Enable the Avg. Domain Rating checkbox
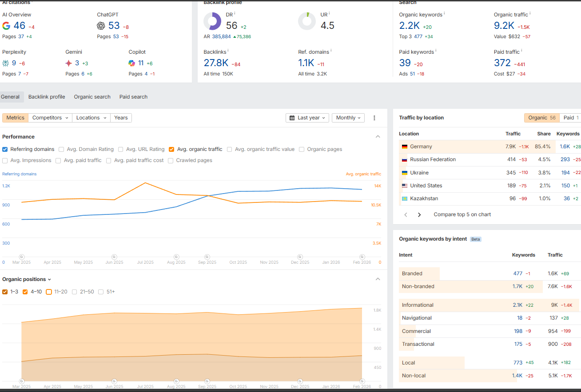581x392 pixels. (x=61, y=149)
